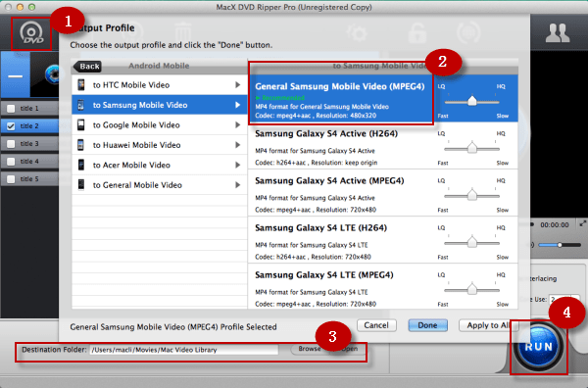Click the dimmed globe update icon
588x388 pixels.
pos(468,33)
